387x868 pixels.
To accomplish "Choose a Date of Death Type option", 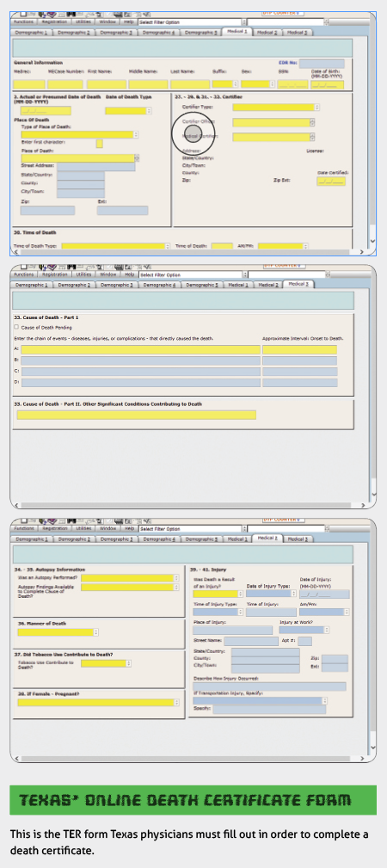I will click(x=128, y=111).
